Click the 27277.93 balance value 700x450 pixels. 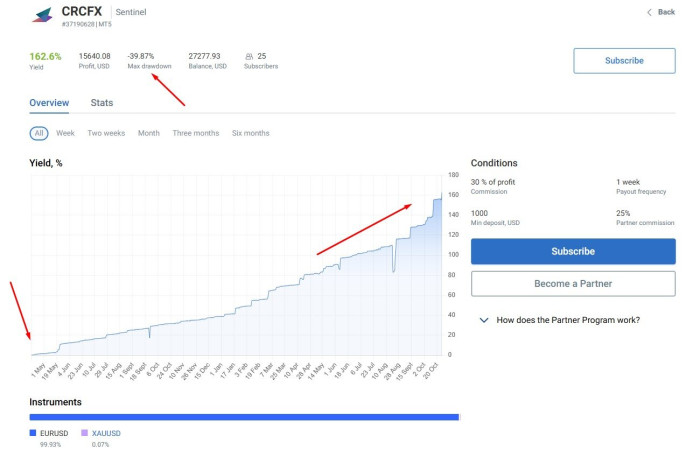pyautogui.click(x=204, y=56)
